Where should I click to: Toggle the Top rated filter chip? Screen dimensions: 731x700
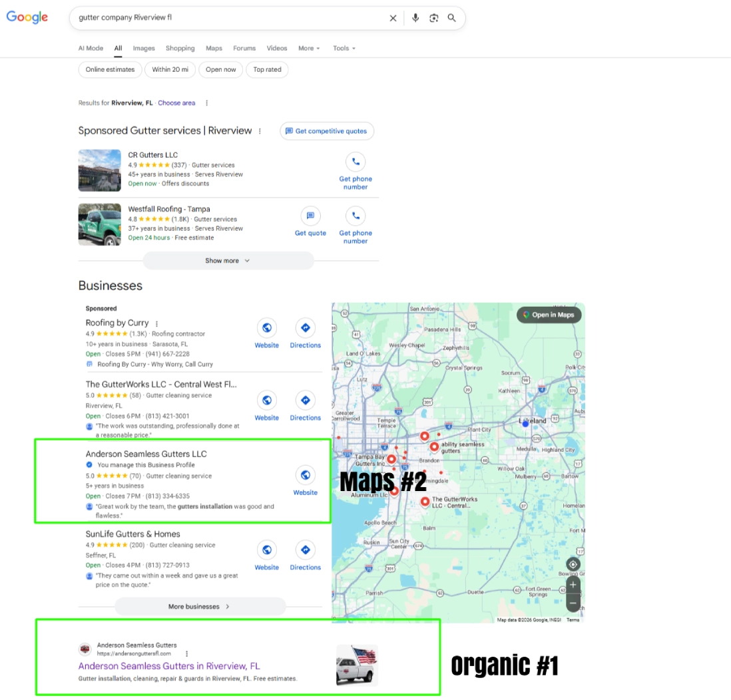[x=267, y=69]
